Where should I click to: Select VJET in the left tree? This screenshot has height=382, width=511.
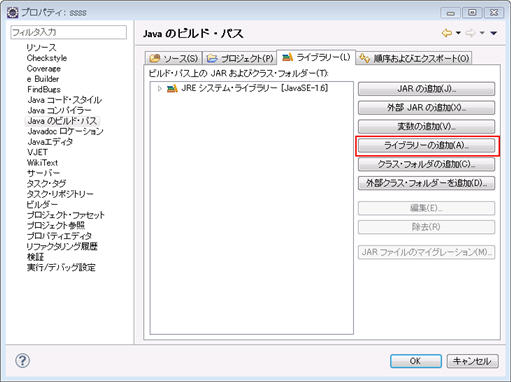37,152
